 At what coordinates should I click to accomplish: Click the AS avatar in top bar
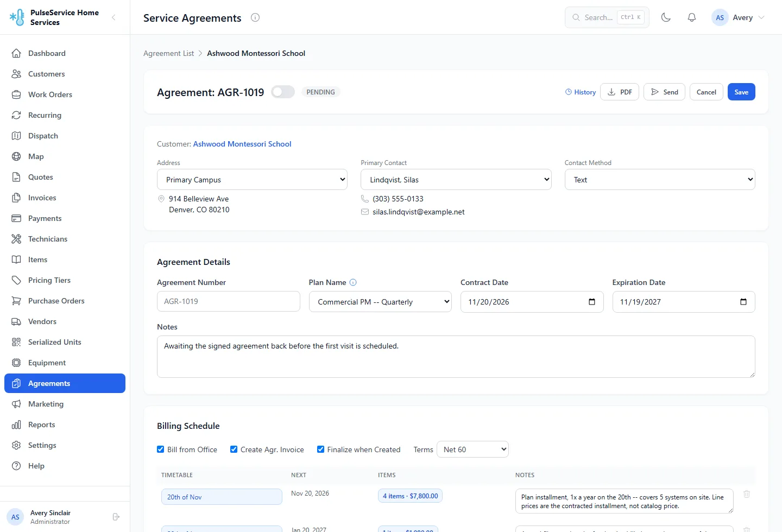click(x=720, y=17)
